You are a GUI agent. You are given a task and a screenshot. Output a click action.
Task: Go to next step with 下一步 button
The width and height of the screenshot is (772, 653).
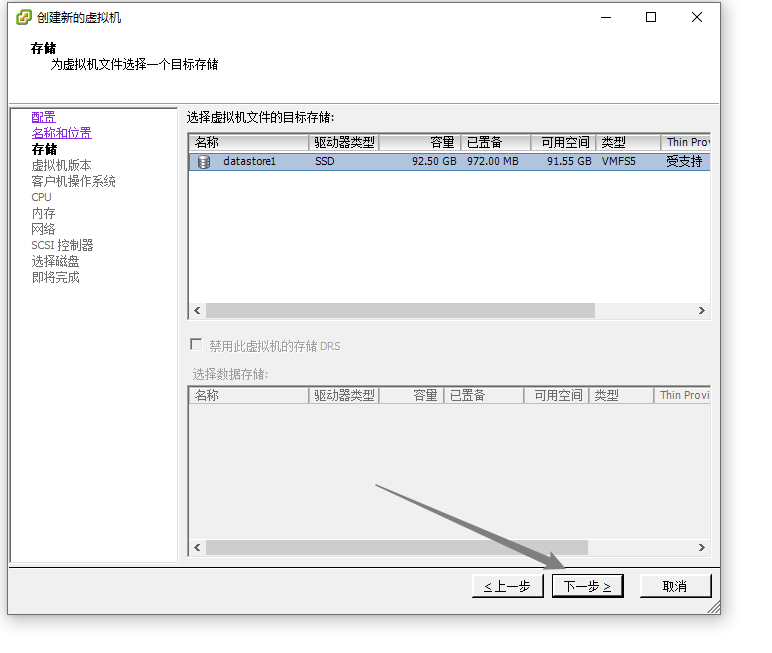pos(587,586)
